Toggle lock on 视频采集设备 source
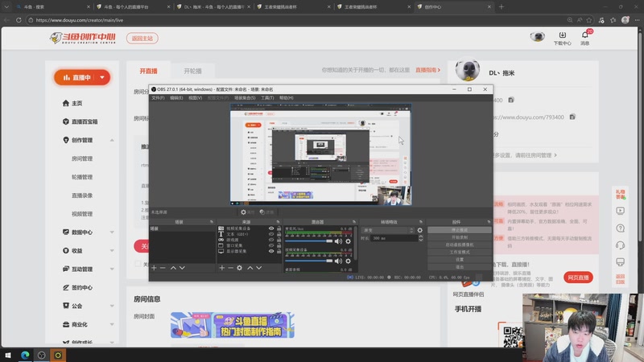This screenshot has width=644, height=362. pyautogui.click(x=279, y=228)
